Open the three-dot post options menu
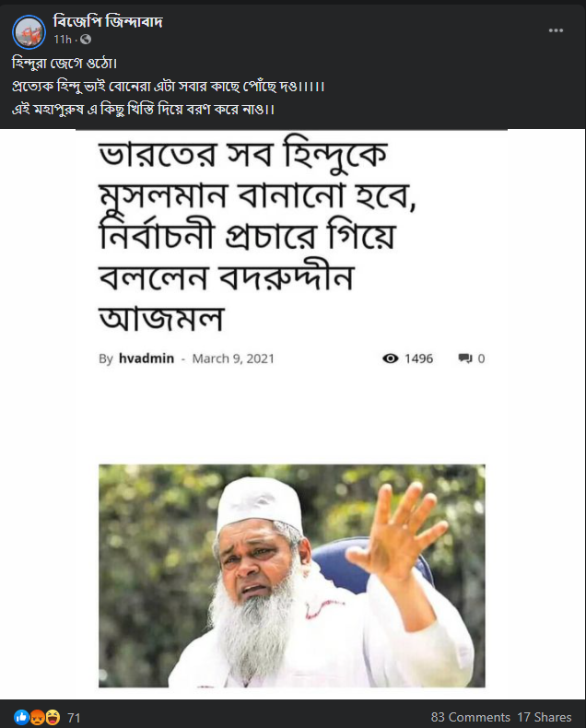586x728 pixels. pyautogui.click(x=556, y=30)
